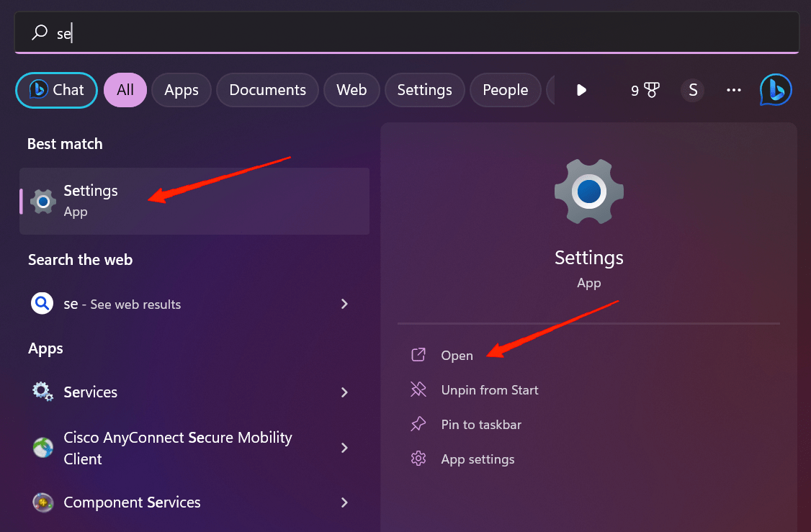Expand the See web results entry
This screenshot has width=811, height=532.
344,304
